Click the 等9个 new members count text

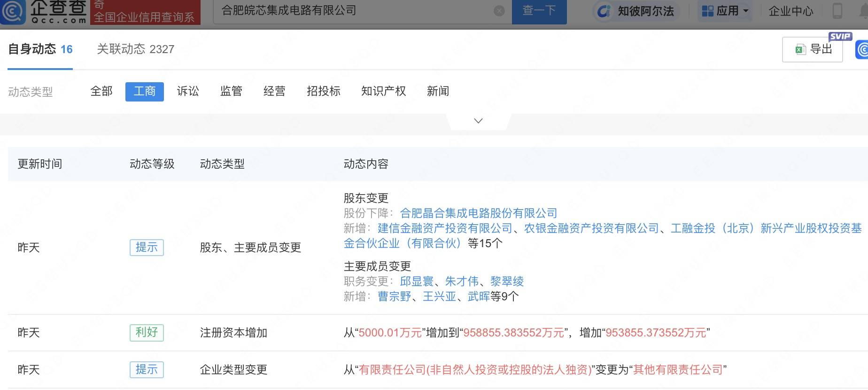coord(504,296)
